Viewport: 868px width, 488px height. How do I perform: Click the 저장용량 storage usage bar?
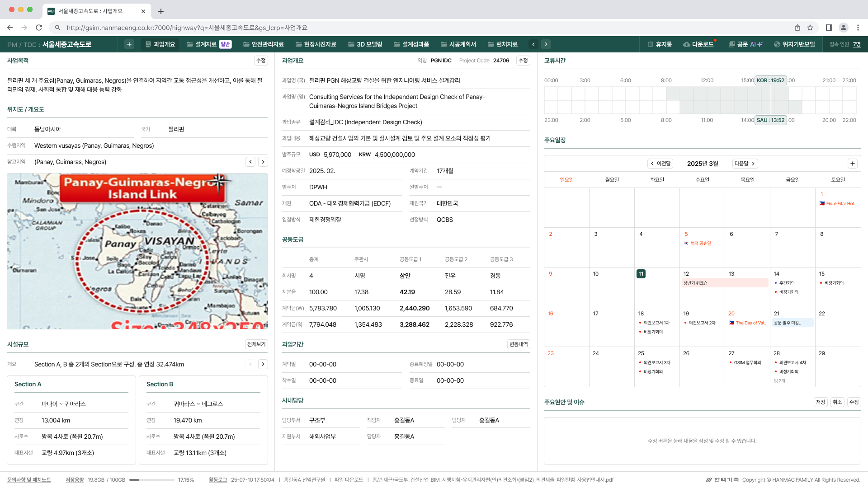tap(151, 480)
